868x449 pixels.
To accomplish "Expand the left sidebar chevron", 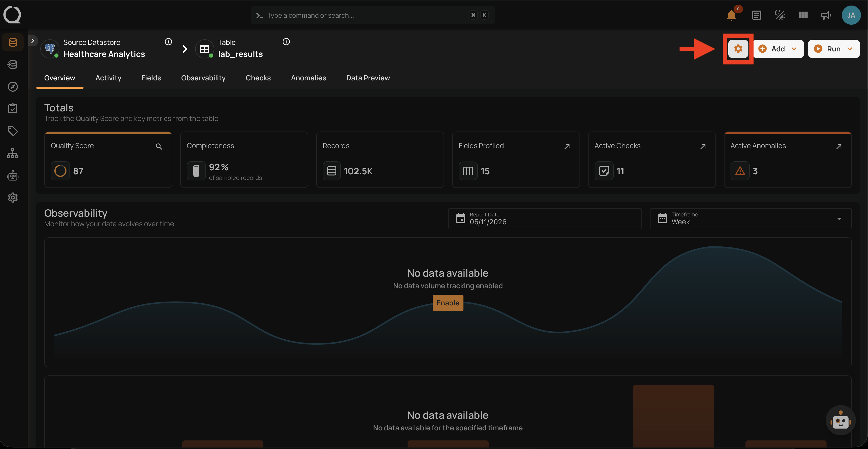I will pos(33,41).
